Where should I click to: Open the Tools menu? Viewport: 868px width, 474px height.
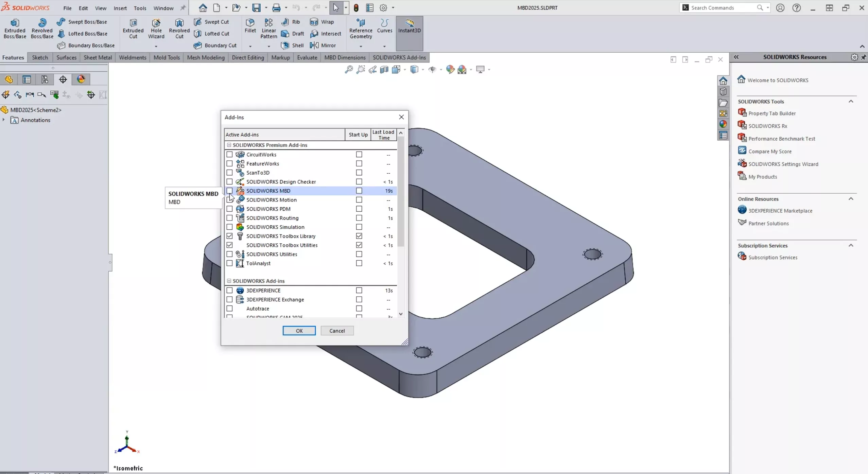point(140,8)
